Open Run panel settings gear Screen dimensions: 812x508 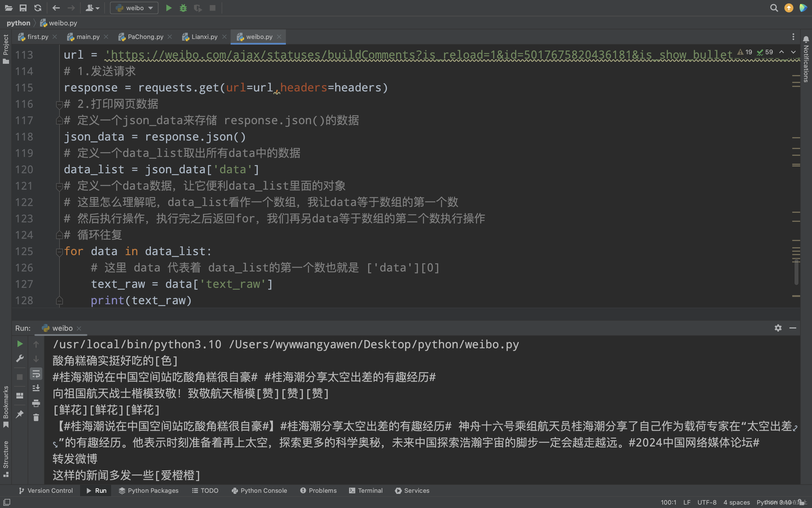(778, 328)
